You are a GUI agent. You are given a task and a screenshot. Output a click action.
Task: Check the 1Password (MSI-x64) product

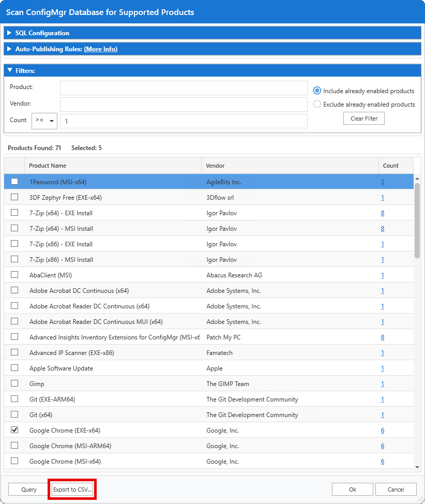14,182
